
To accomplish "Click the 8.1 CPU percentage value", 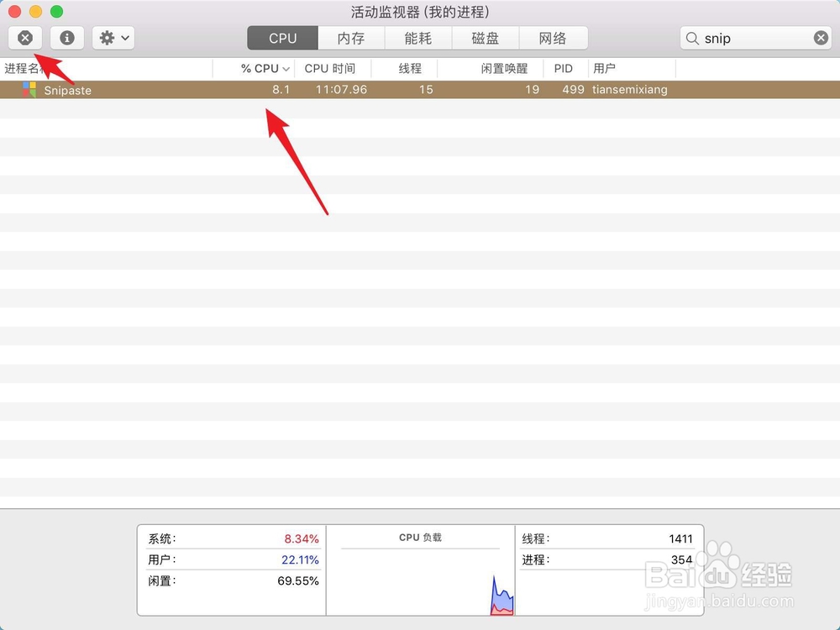I will pyautogui.click(x=281, y=90).
